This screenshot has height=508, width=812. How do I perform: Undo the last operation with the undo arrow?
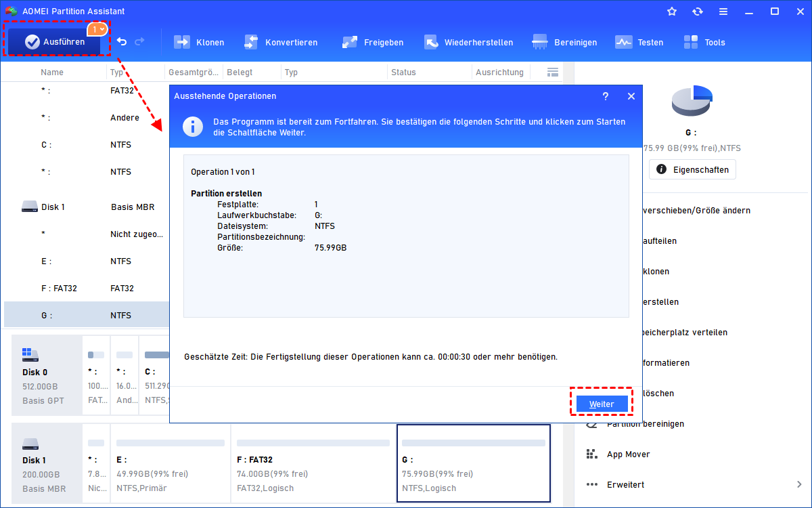coord(122,42)
